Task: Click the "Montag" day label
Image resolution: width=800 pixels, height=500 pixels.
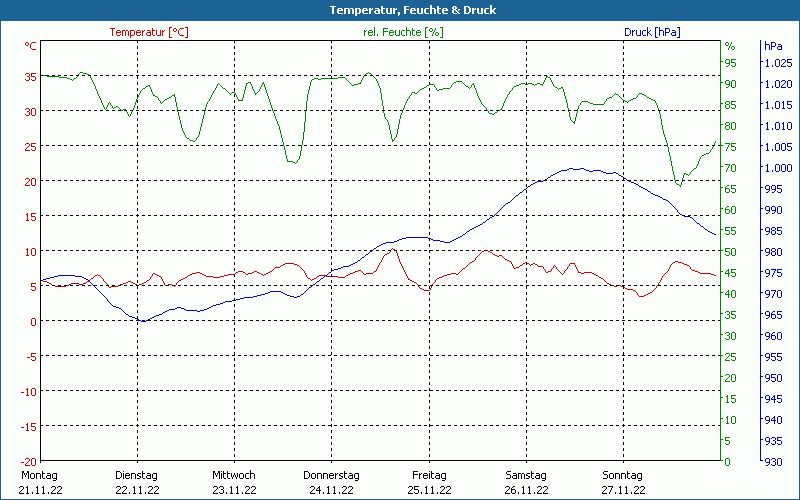Action: point(39,475)
